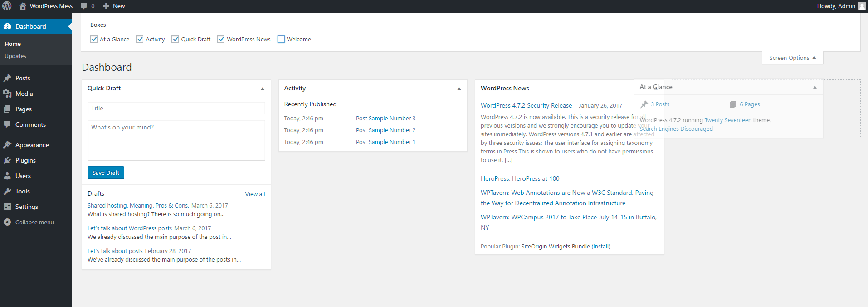
Task: Toggle the Activity panel arrow
Action: pyautogui.click(x=459, y=89)
